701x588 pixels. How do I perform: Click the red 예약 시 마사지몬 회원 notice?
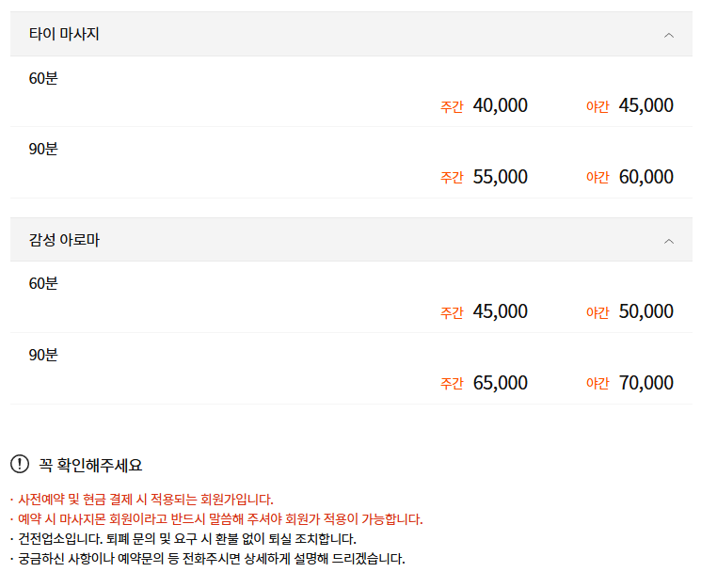coord(220,519)
